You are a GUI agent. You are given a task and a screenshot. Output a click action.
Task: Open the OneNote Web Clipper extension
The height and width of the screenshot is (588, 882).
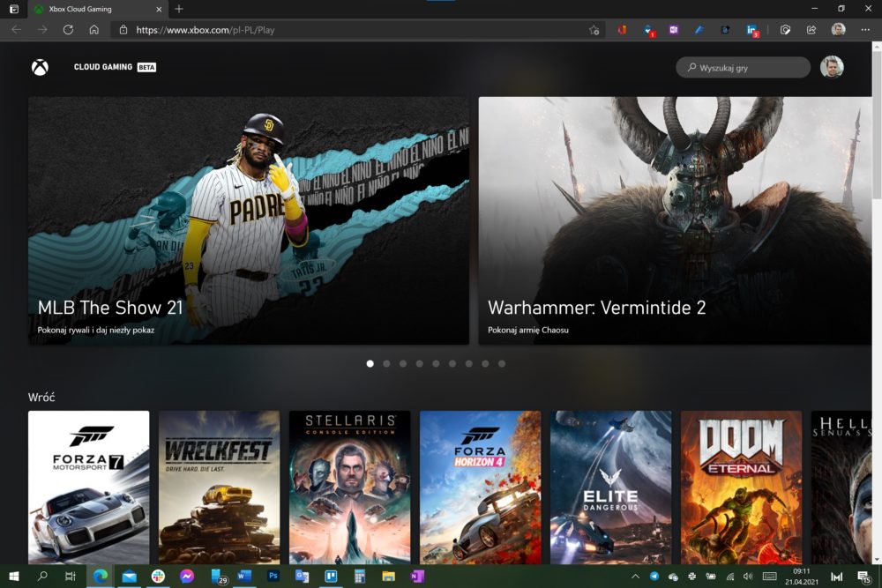coord(673,30)
